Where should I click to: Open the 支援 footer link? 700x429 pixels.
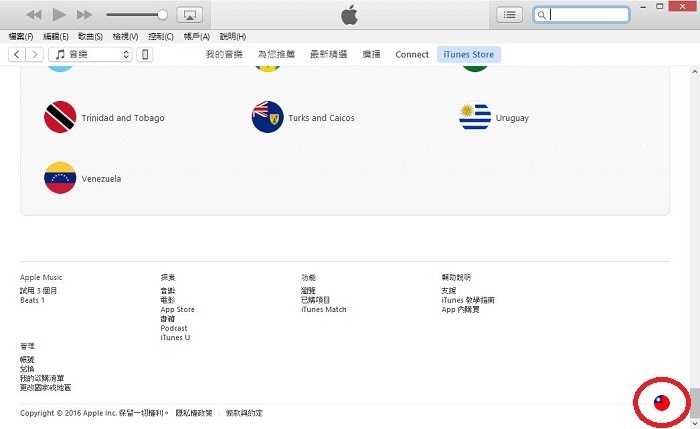point(449,291)
